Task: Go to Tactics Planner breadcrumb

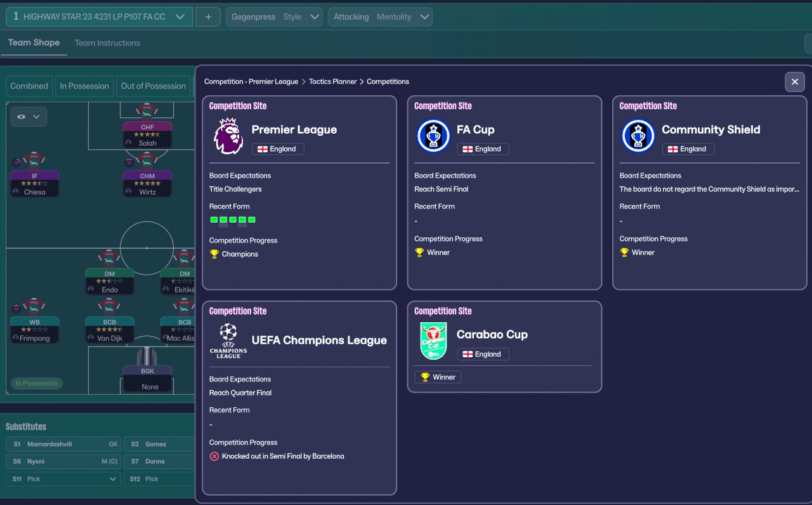Action: coord(332,82)
